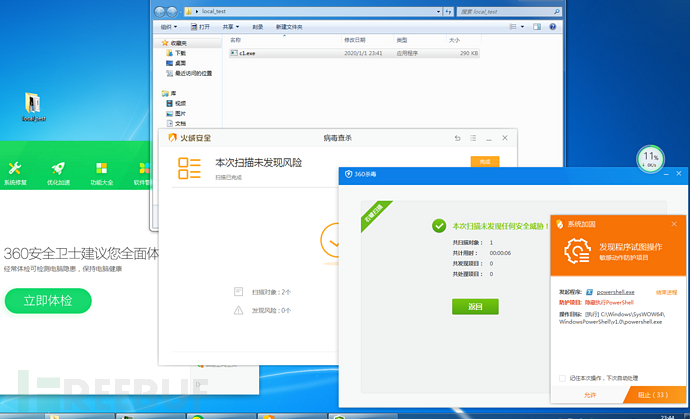Click 发现风险 warning triangle icon
Image resolution: width=690 pixels, height=419 pixels.
coord(239,310)
